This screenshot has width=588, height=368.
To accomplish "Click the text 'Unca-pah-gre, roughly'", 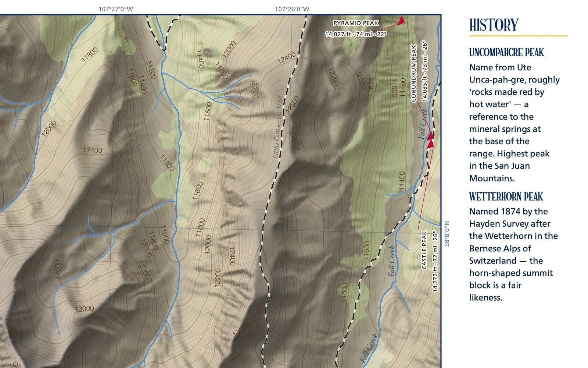I will point(514,80).
